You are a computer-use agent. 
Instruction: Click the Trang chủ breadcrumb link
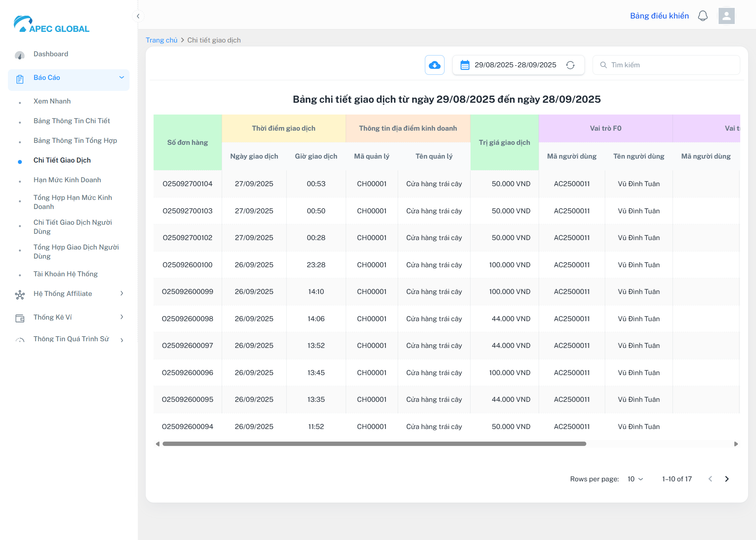161,40
